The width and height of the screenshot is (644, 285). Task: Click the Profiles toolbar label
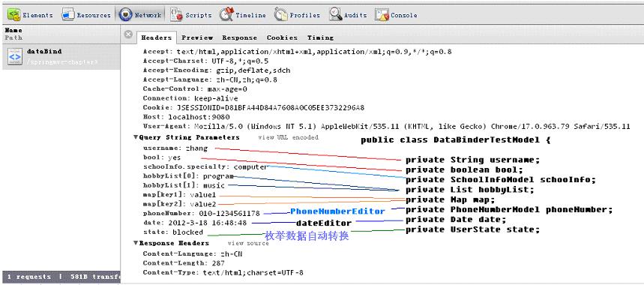pos(304,15)
